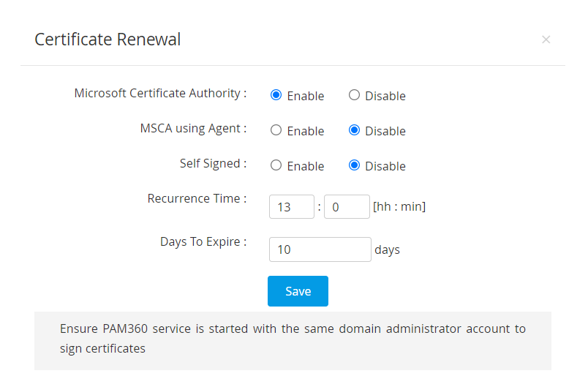Image resolution: width=588 pixels, height=387 pixels.
Task: Select Disable for Microsoft Certificate Authority
Action: tap(354, 95)
